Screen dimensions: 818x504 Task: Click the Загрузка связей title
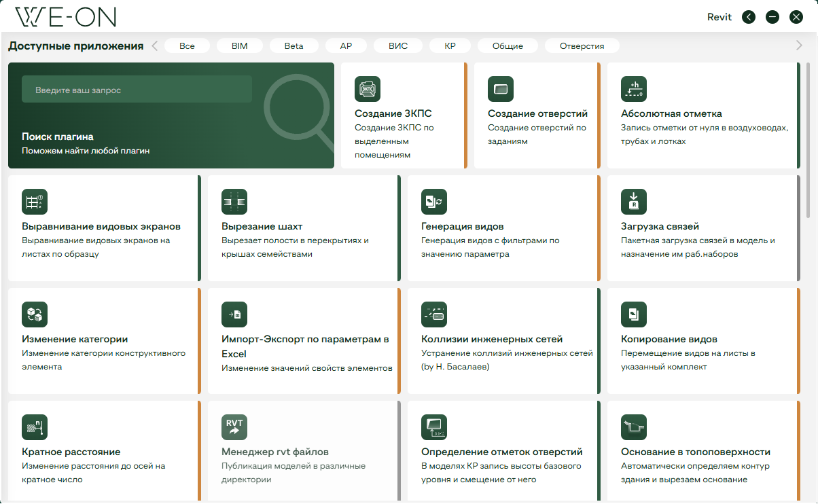click(660, 226)
